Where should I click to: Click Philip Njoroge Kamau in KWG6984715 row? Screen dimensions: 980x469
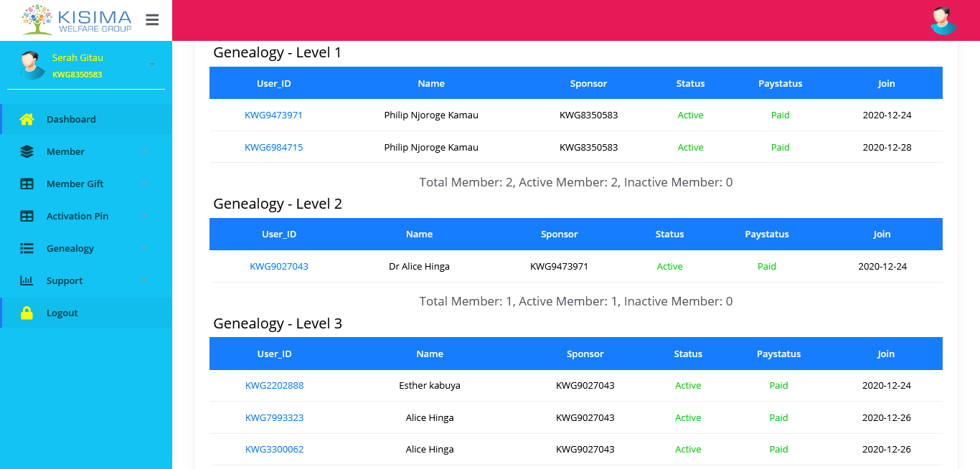[431, 147]
